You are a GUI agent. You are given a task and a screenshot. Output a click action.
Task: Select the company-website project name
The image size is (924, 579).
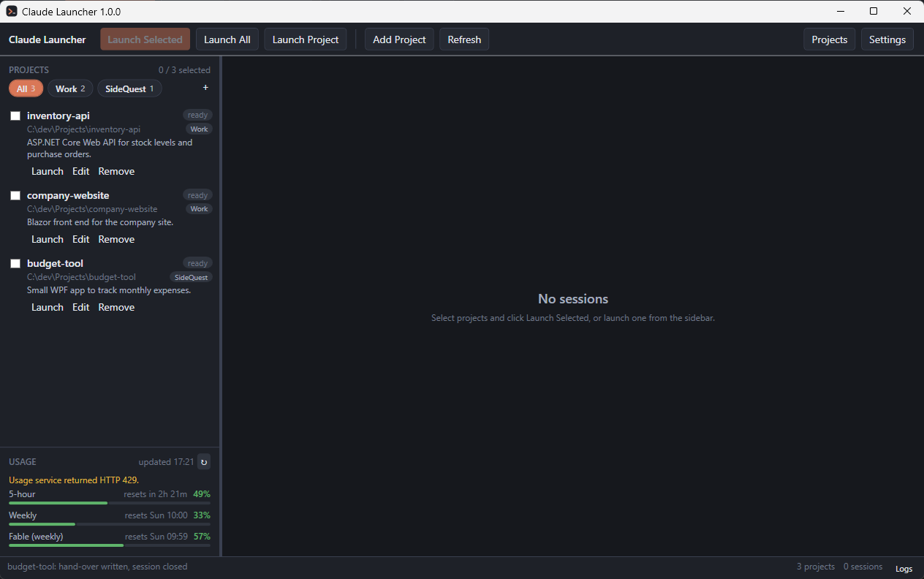68,195
